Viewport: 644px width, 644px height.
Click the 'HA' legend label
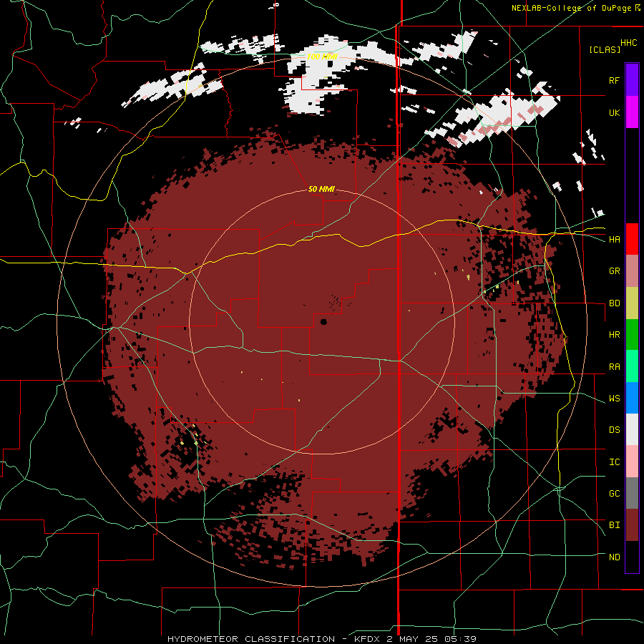point(614,240)
